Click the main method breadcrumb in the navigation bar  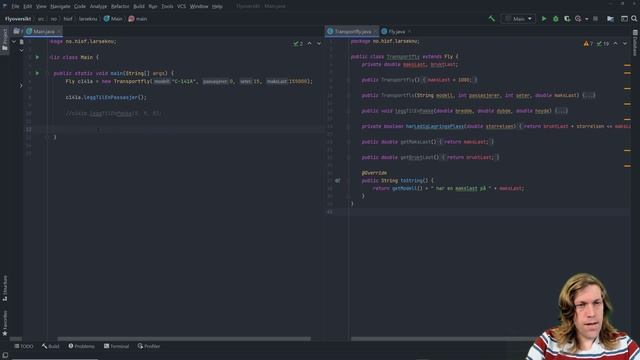138,19
